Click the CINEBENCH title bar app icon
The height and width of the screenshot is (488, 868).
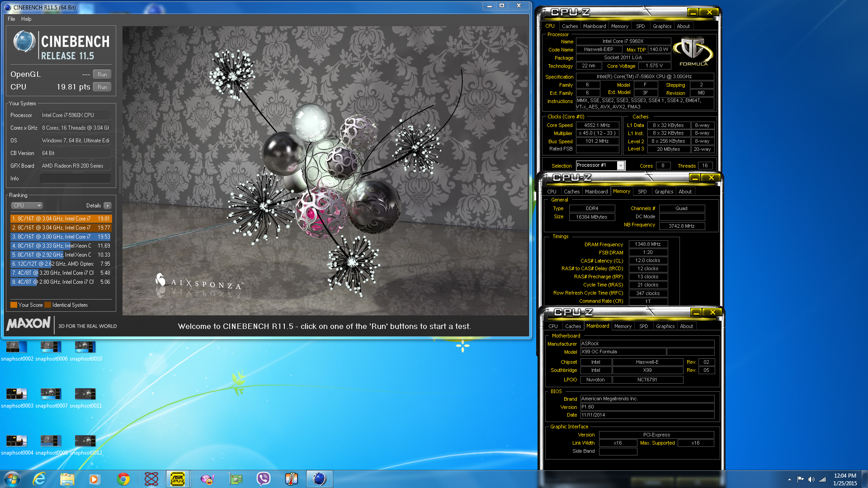(7, 7)
